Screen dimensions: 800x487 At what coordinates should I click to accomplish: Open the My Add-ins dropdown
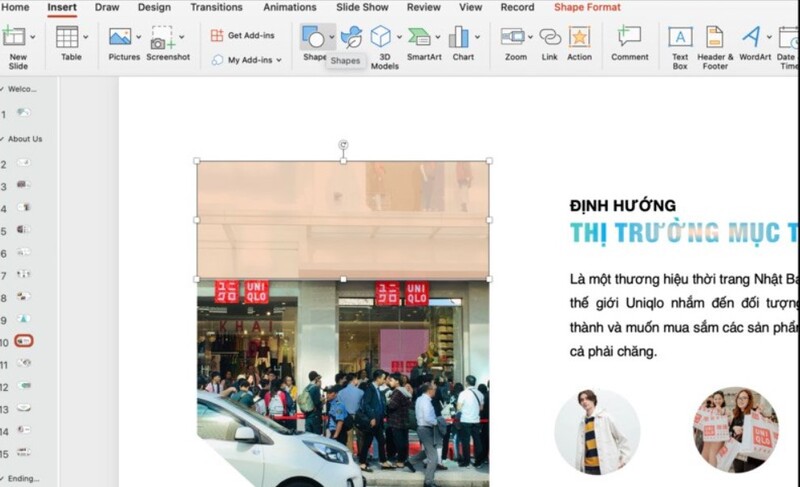click(x=247, y=60)
